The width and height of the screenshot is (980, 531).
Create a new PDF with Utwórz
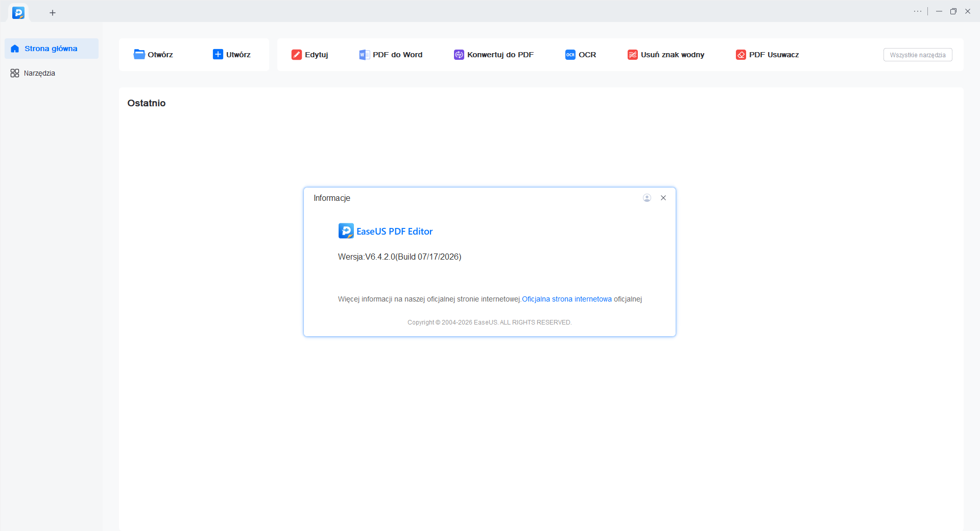pyautogui.click(x=232, y=55)
